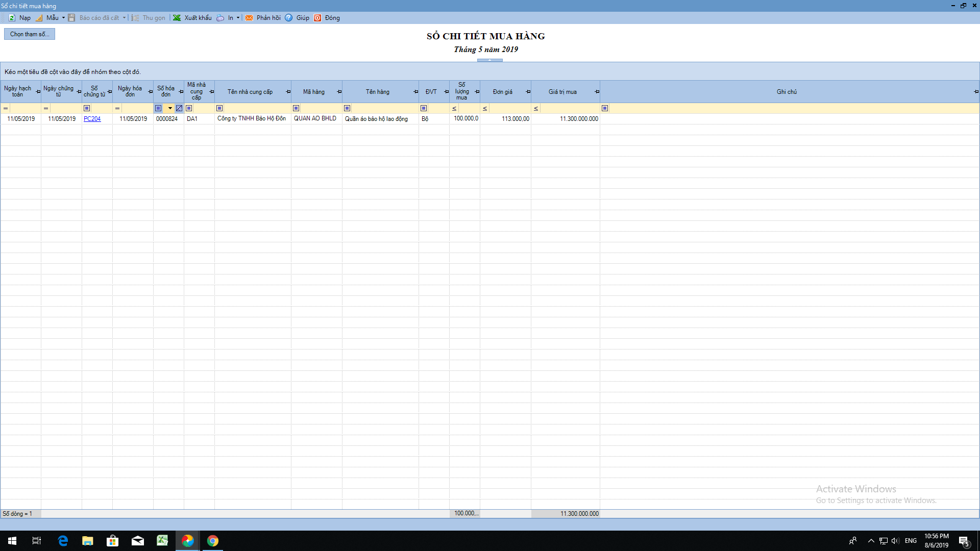The image size is (980, 551).
Task: Open the In print dropdown arrow
Action: [x=238, y=18]
